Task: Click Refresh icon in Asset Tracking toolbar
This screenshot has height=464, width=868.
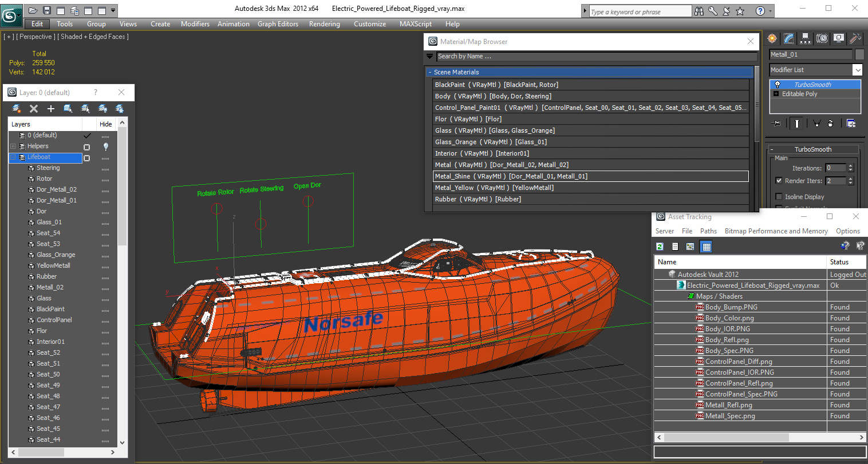Action: (x=660, y=247)
